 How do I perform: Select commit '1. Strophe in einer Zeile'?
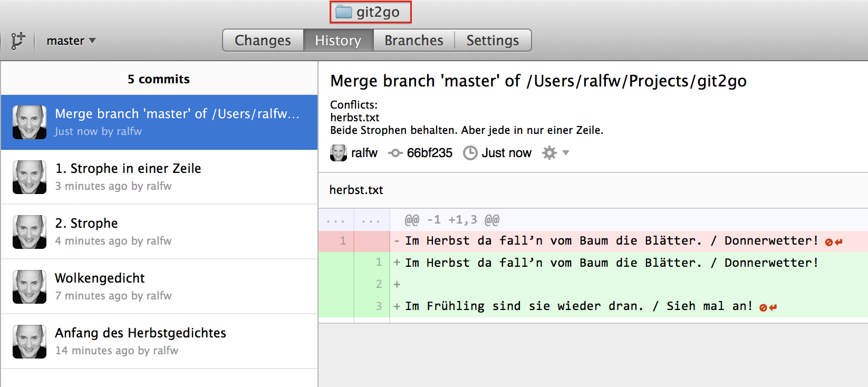coord(159,177)
